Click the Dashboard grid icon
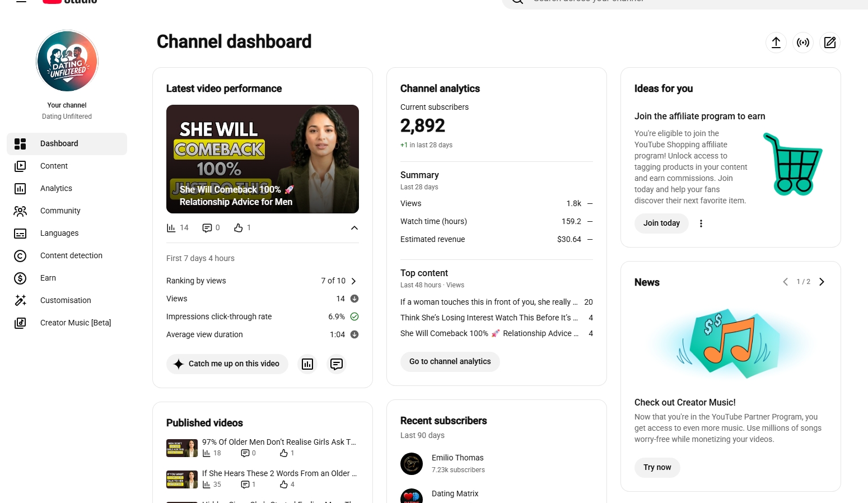This screenshot has height=503, width=868. pyautogui.click(x=20, y=144)
